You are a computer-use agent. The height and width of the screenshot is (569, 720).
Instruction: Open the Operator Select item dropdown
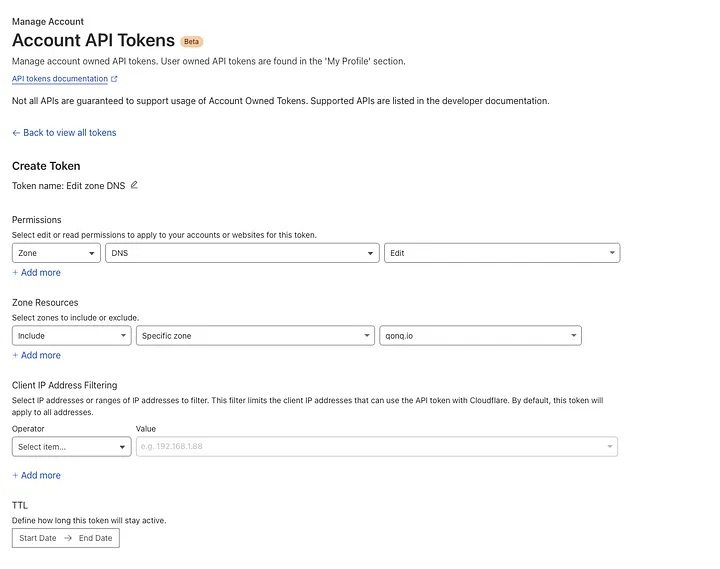point(72,447)
